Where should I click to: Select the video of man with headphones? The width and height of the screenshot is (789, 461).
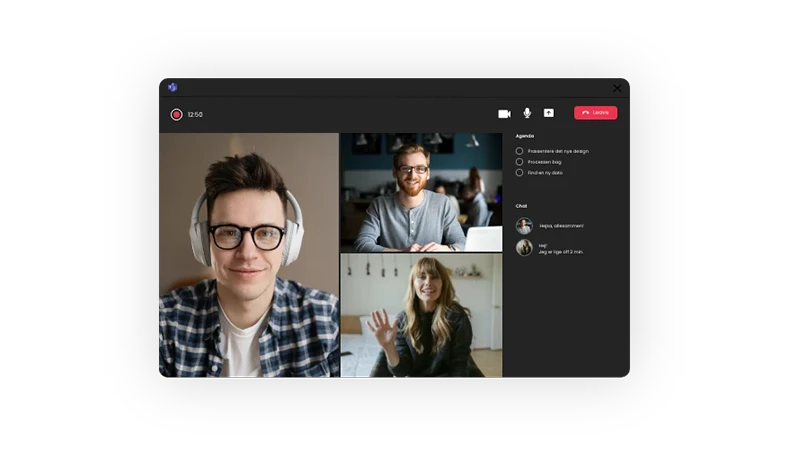249,255
